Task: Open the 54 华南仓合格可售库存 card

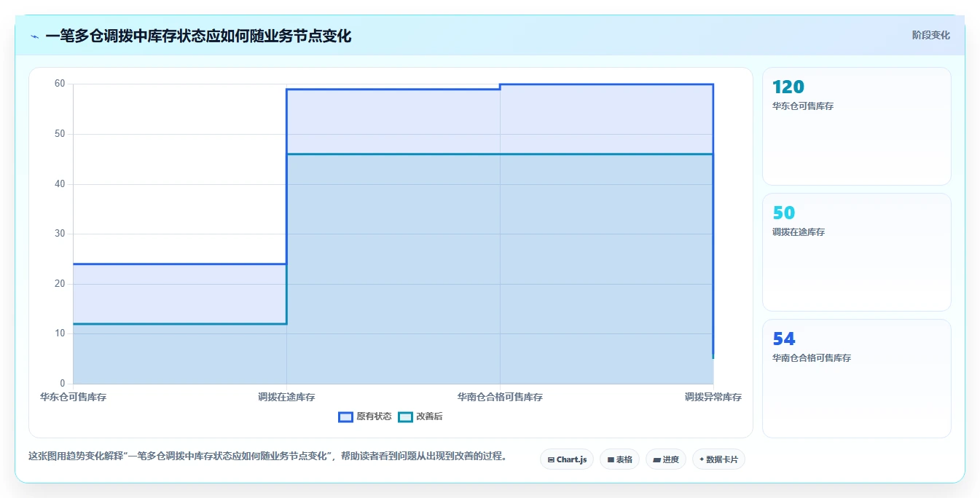Action: pos(857,379)
